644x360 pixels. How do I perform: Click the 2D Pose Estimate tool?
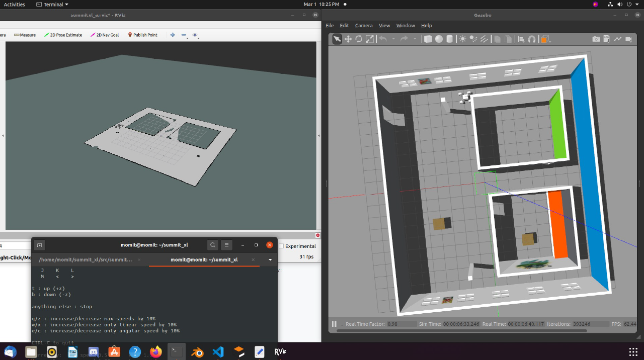tap(63, 35)
